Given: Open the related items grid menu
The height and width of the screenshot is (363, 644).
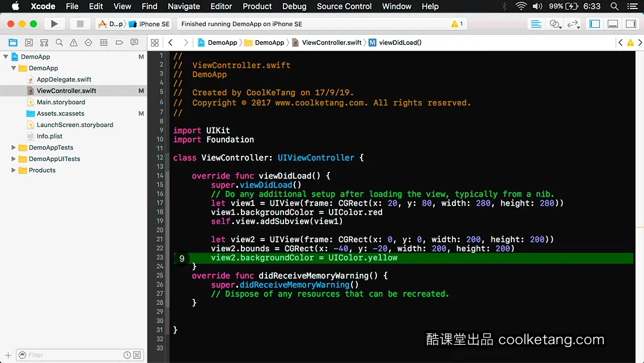Looking at the screenshot, I should 155,43.
